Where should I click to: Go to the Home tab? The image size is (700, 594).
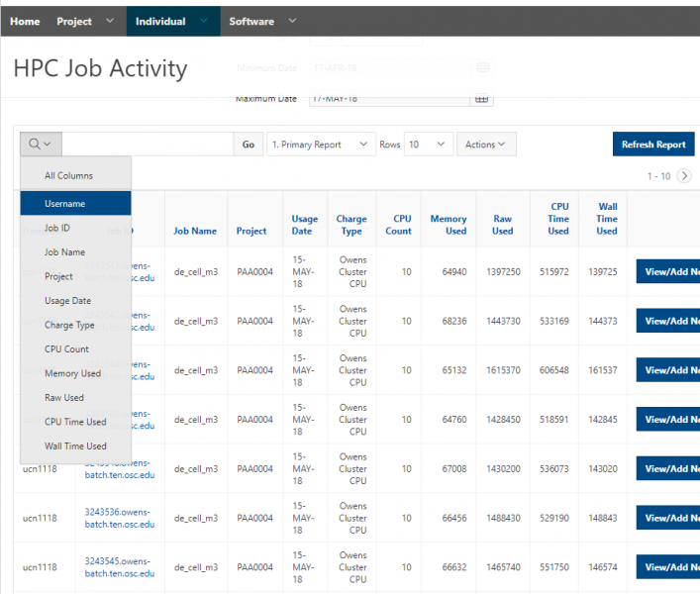pos(25,21)
